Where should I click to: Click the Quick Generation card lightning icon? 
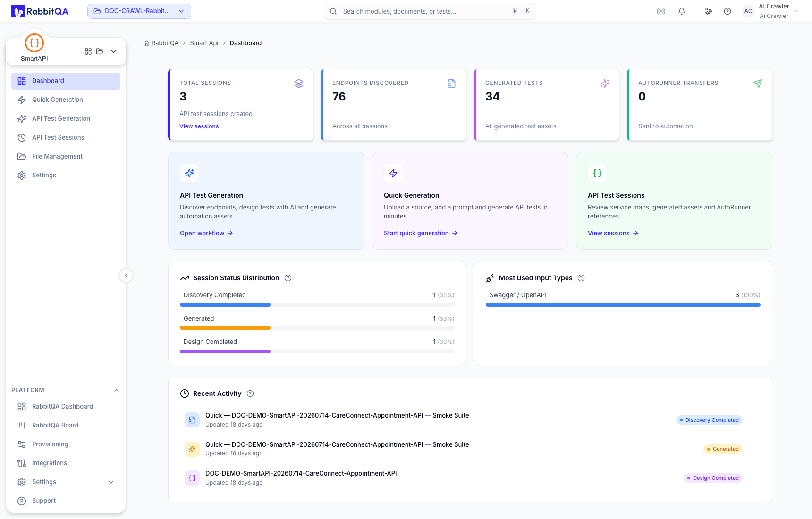coord(393,173)
